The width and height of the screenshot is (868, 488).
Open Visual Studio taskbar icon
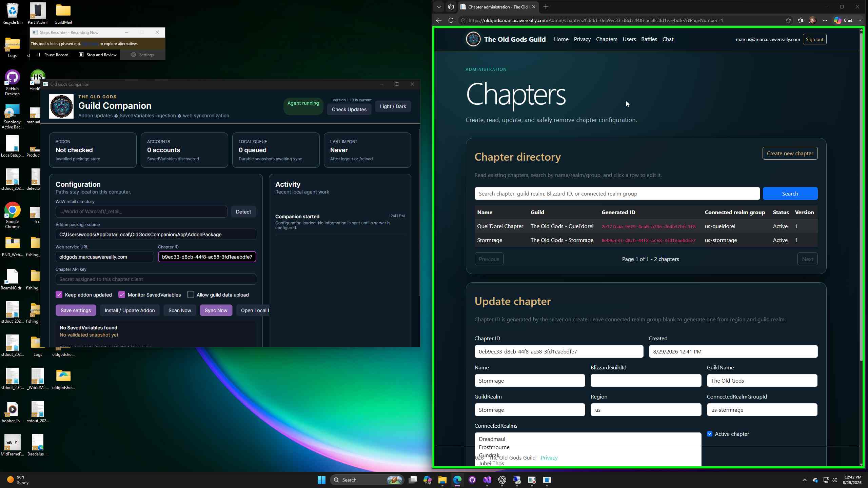click(487, 480)
